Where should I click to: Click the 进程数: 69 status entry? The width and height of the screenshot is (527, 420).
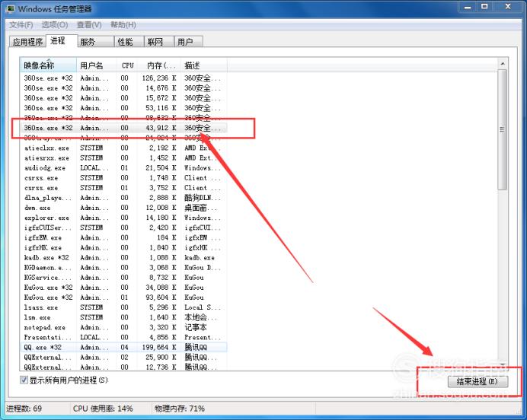point(24,409)
